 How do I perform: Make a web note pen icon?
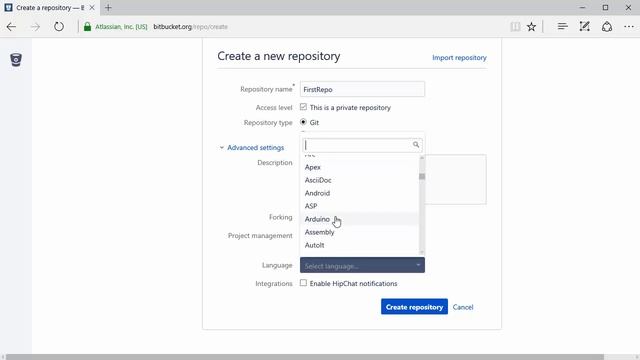click(x=584, y=27)
